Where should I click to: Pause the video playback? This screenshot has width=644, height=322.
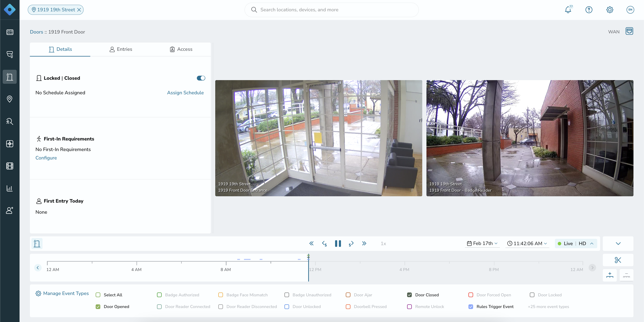(x=338, y=243)
